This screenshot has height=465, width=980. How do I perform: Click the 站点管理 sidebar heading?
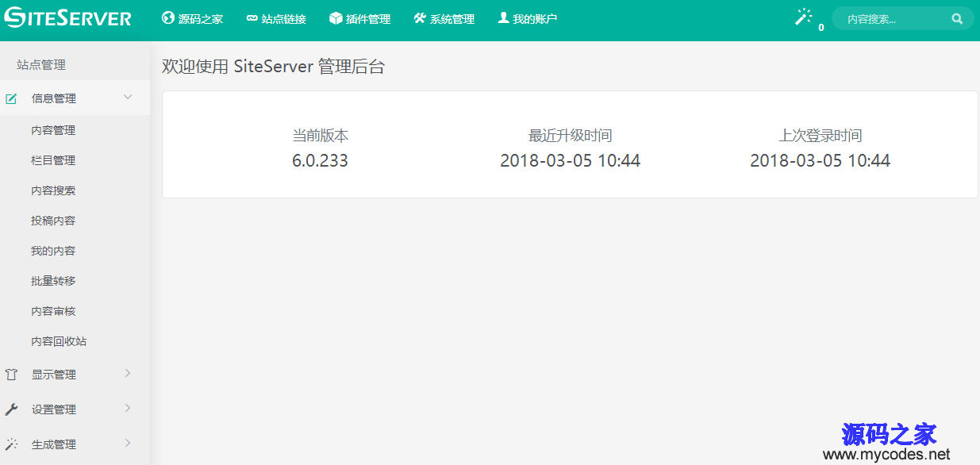click(x=41, y=65)
